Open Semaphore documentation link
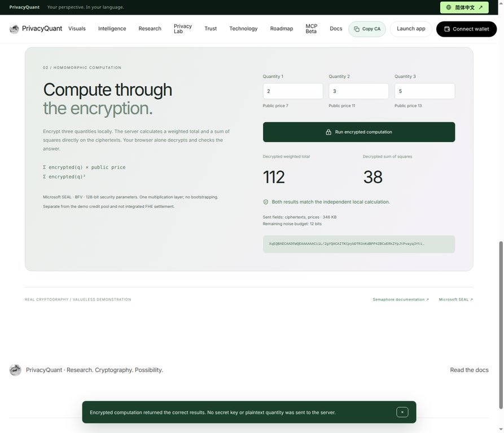The image size is (504, 433). [x=401, y=299]
